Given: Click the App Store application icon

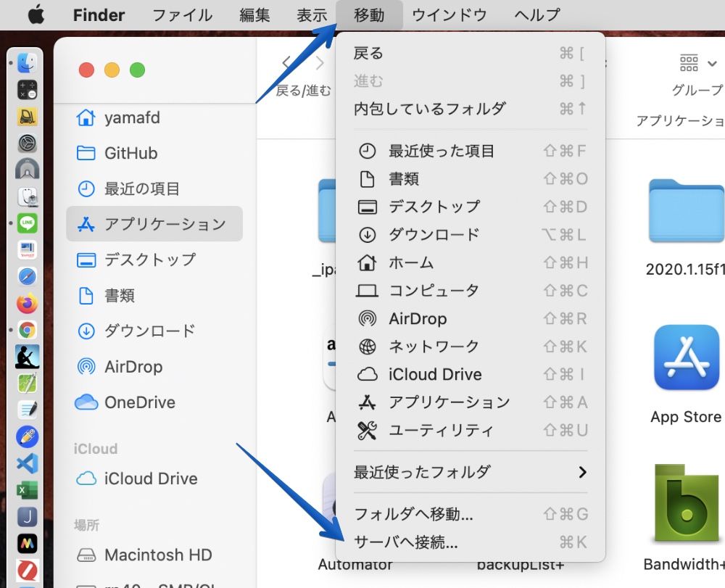Looking at the screenshot, I should click(686, 357).
